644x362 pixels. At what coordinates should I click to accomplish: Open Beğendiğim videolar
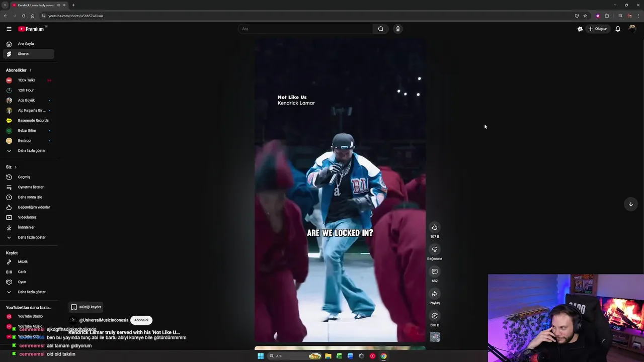28,207
